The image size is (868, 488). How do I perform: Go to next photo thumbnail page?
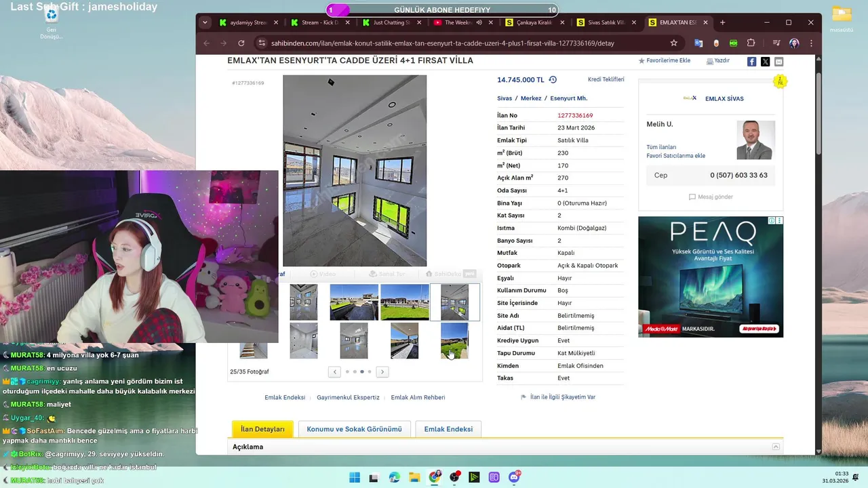point(382,371)
